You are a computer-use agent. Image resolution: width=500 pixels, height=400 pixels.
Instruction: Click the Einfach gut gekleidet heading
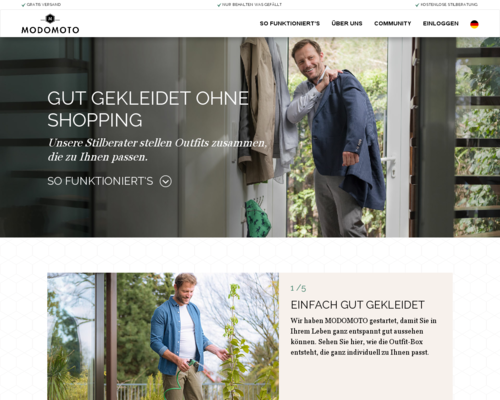(357, 305)
